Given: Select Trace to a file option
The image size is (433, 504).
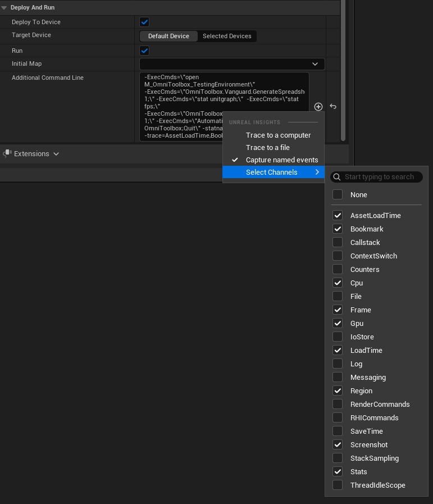Looking at the screenshot, I should click(x=267, y=148).
